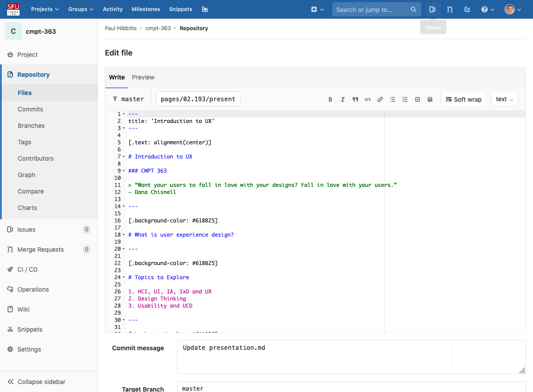
Task: Insert a numbered list
Action: pyautogui.click(x=405, y=99)
